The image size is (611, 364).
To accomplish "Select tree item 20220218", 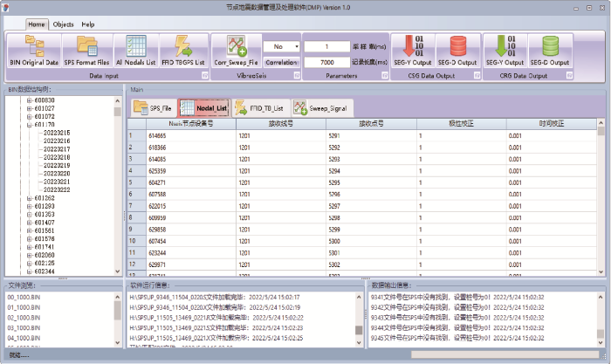I will tap(56, 157).
